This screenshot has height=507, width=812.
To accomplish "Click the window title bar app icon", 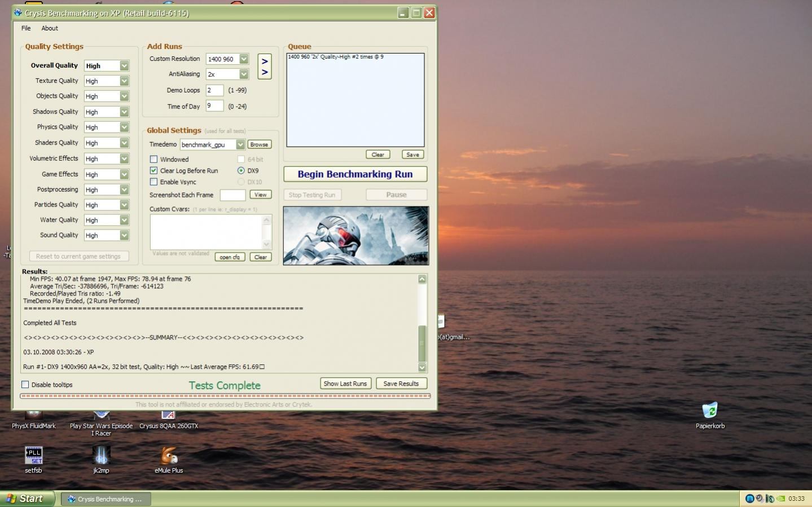I will [x=18, y=12].
